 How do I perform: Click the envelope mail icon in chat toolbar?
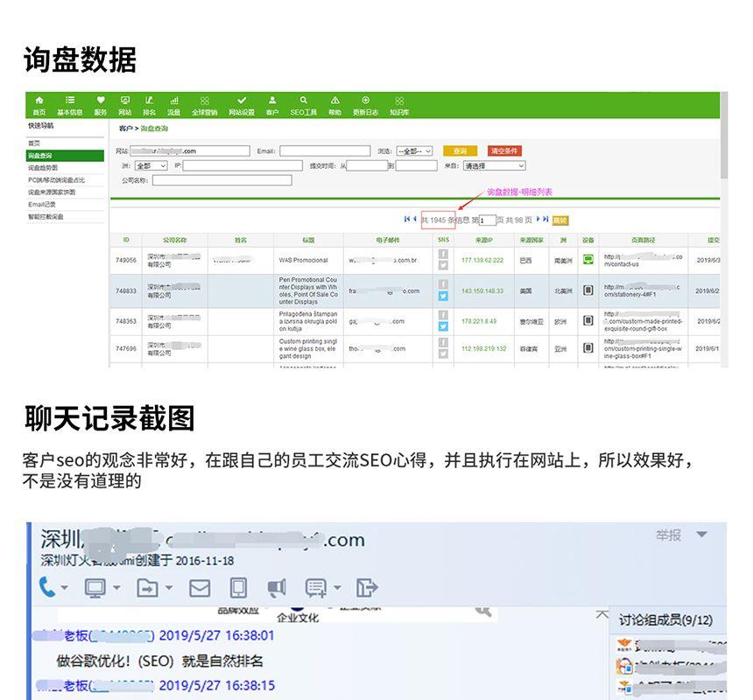click(x=200, y=588)
